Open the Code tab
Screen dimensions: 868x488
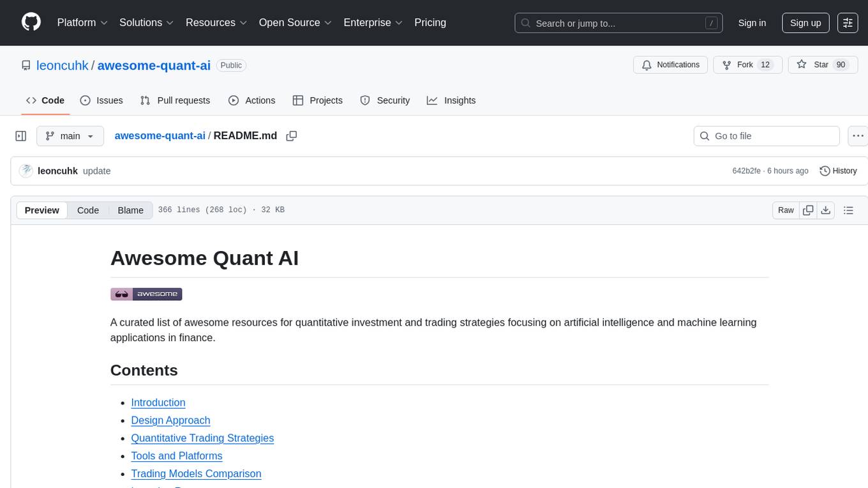point(45,100)
